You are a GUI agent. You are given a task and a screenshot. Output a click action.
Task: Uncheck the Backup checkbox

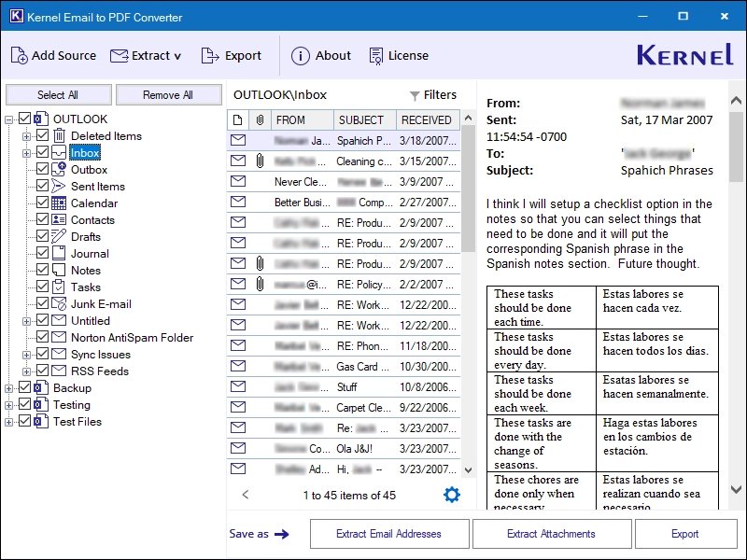tap(25, 387)
